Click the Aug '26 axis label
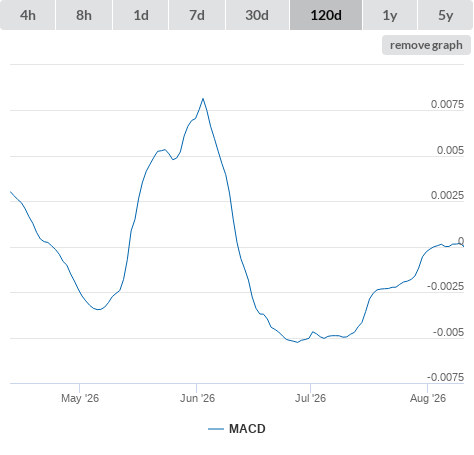The width and height of the screenshot is (474, 455). point(428,398)
